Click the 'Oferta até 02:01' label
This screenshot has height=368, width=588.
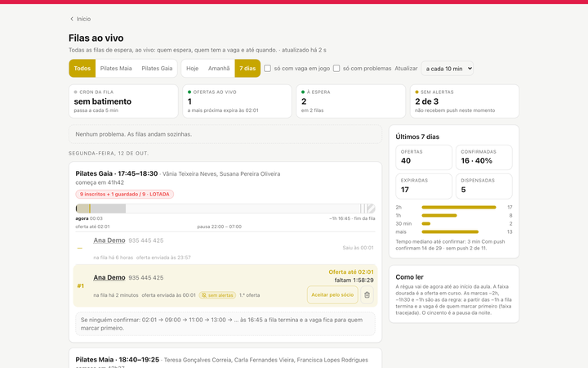point(351,272)
